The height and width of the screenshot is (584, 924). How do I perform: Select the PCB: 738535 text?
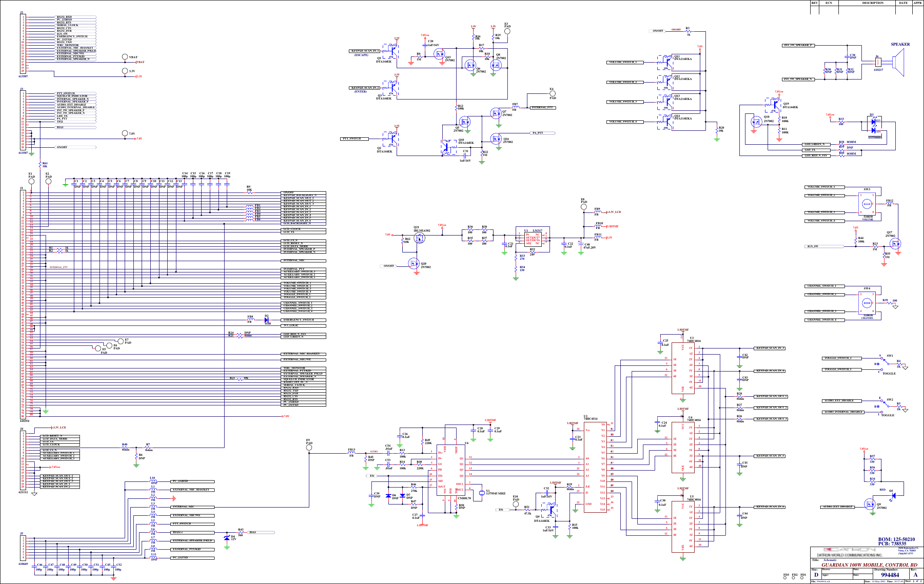pos(892,544)
